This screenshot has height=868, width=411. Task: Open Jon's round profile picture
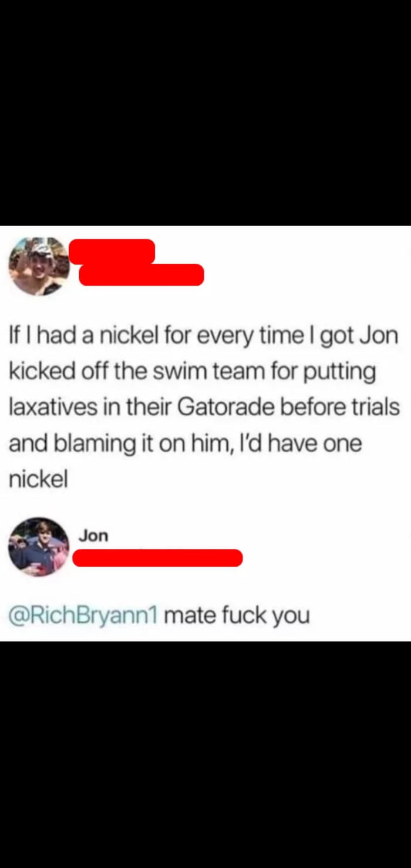coord(39,547)
